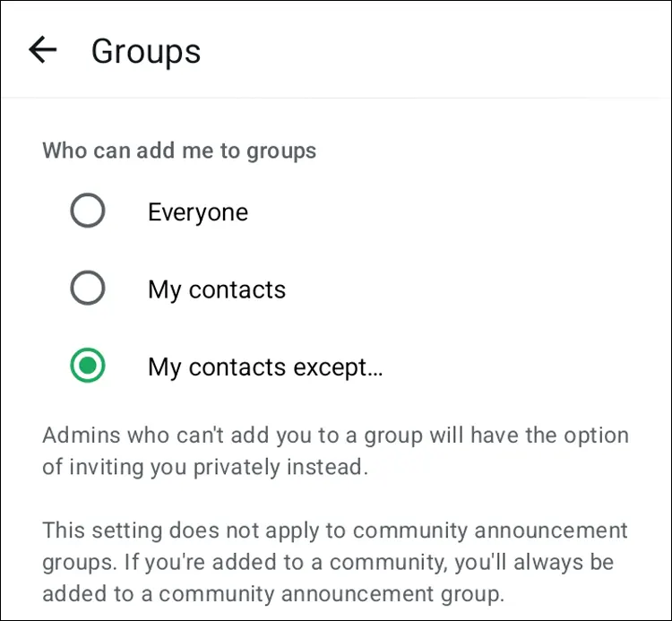Click the "Everyone" option label

tap(198, 212)
